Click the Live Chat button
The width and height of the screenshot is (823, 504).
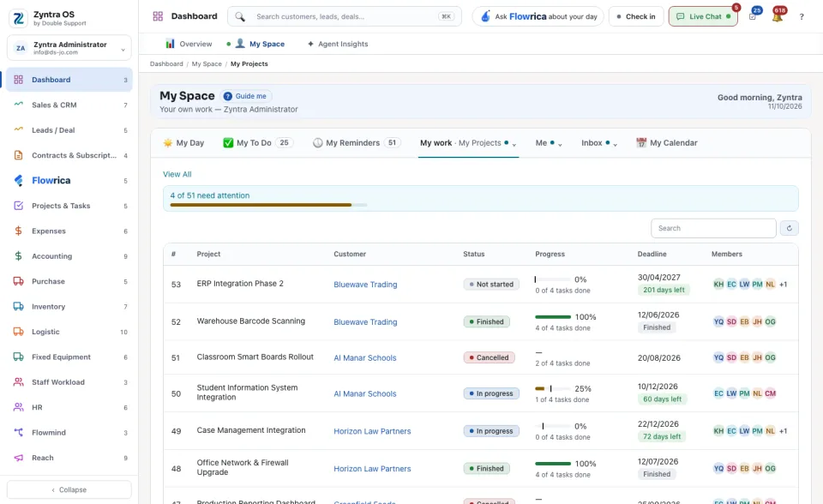(703, 16)
